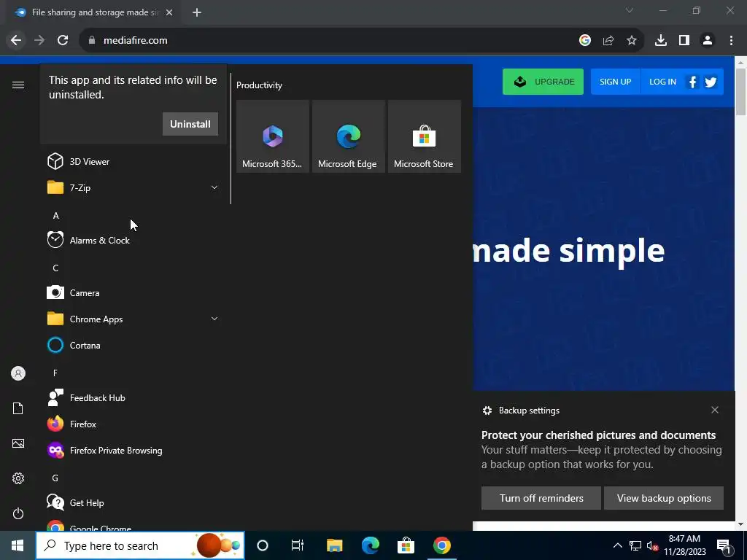Select the letter G section header

tap(55, 478)
